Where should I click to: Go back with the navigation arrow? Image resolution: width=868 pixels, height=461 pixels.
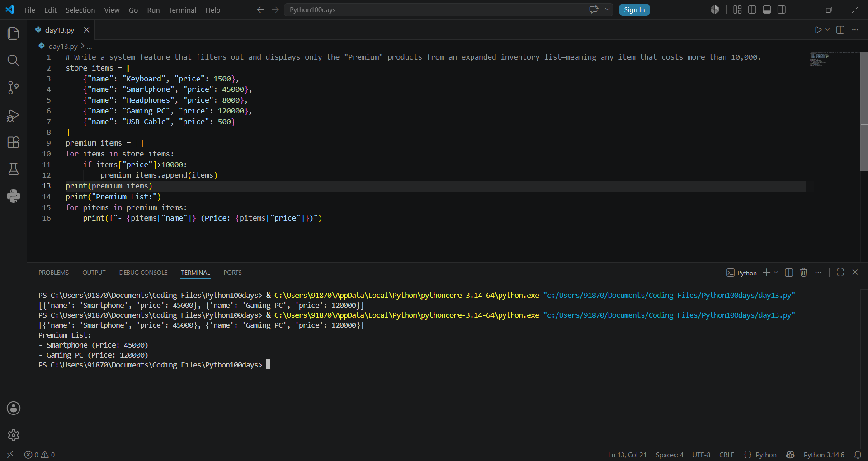click(x=260, y=10)
